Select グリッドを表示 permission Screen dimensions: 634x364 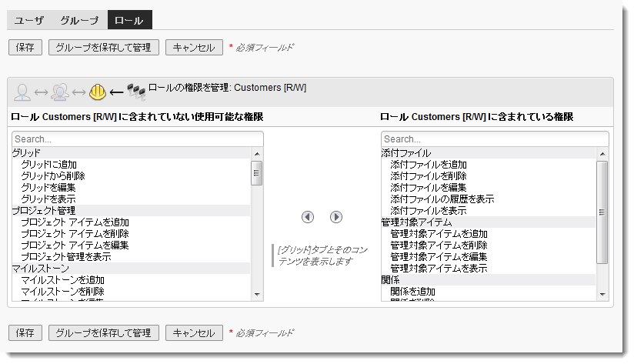click(x=131, y=199)
